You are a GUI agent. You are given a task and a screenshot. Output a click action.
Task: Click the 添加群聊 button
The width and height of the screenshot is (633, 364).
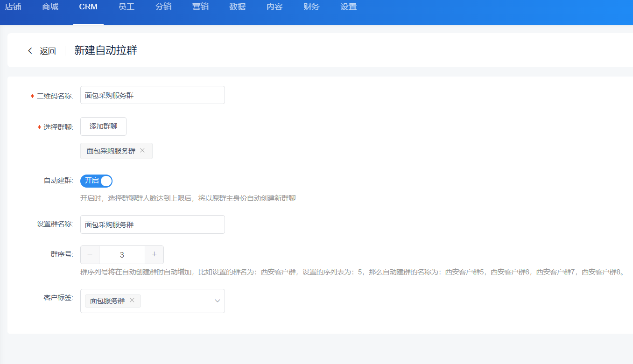point(103,126)
